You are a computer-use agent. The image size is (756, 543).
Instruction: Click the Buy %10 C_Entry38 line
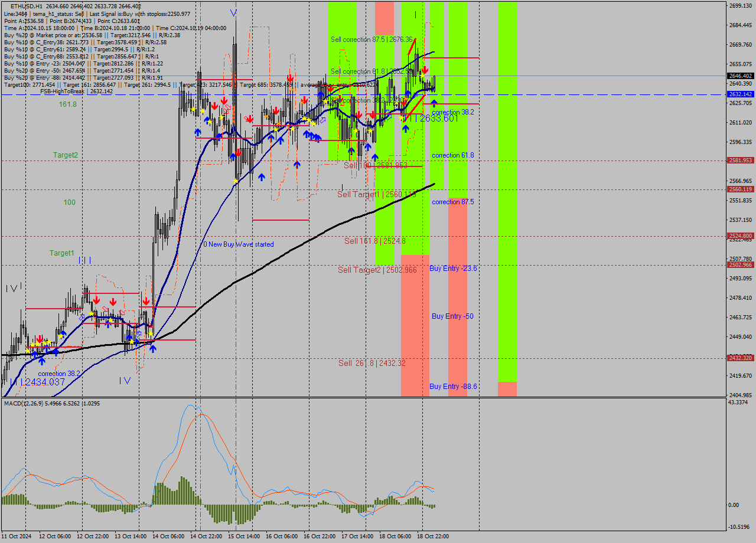85,42
